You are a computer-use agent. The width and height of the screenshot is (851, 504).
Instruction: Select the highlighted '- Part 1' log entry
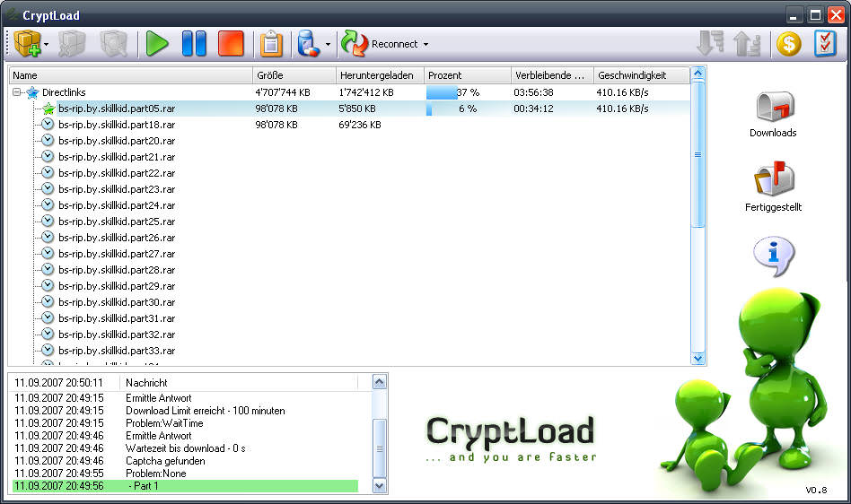click(x=185, y=486)
